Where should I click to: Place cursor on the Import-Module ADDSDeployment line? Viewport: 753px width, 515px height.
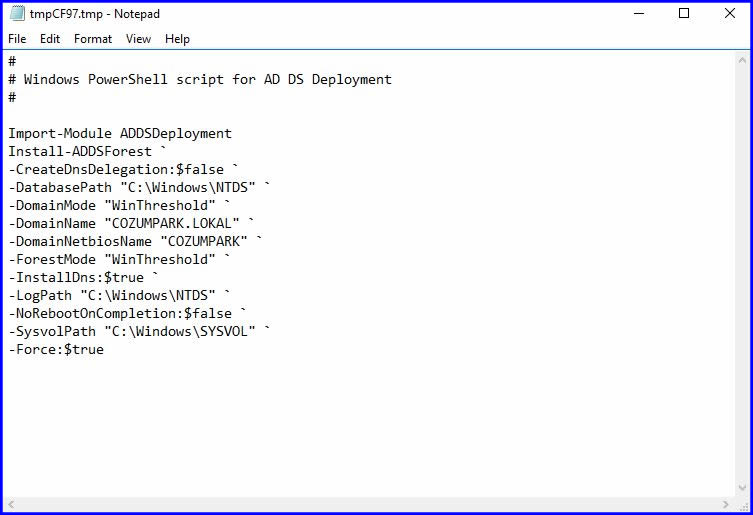tap(120, 134)
